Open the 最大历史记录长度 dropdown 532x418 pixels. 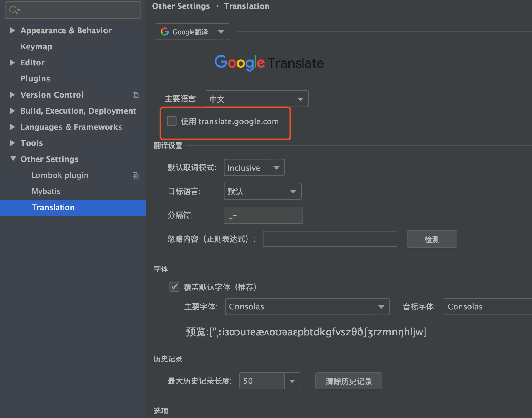coord(292,381)
